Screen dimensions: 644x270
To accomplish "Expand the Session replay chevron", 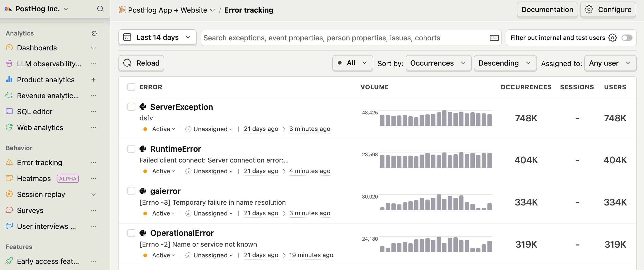I will coord(93,194).
